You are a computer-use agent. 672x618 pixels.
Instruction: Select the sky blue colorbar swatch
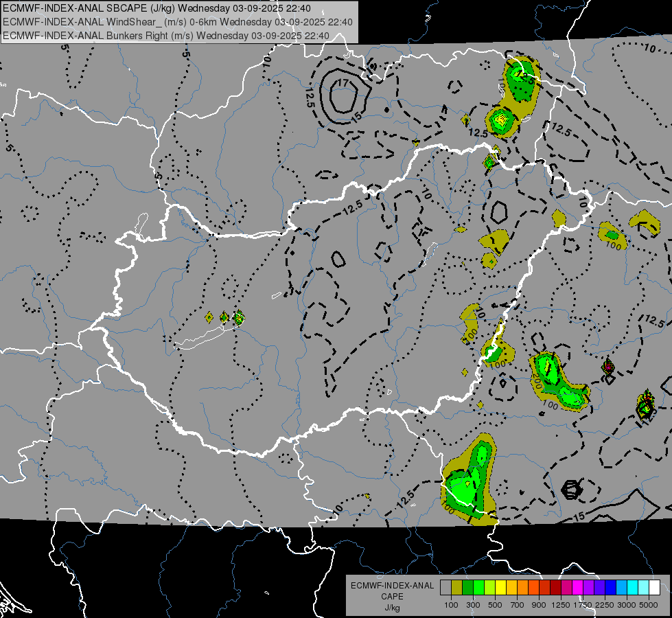coord(622,588)
